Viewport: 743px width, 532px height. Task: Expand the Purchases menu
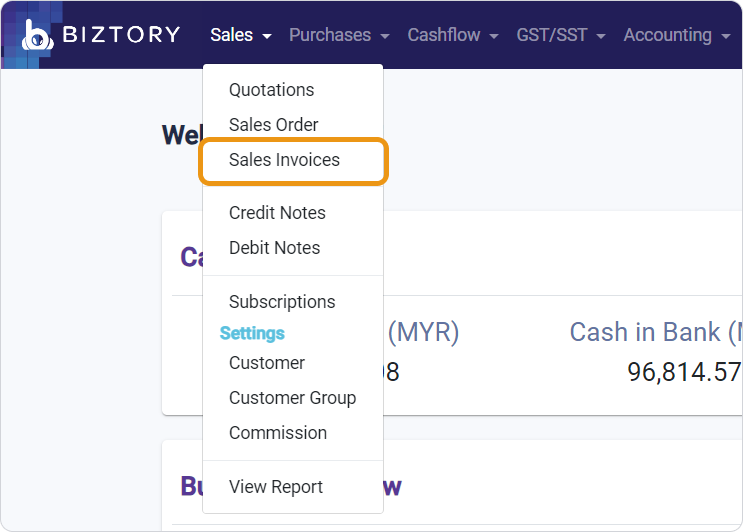coord(339,35)
